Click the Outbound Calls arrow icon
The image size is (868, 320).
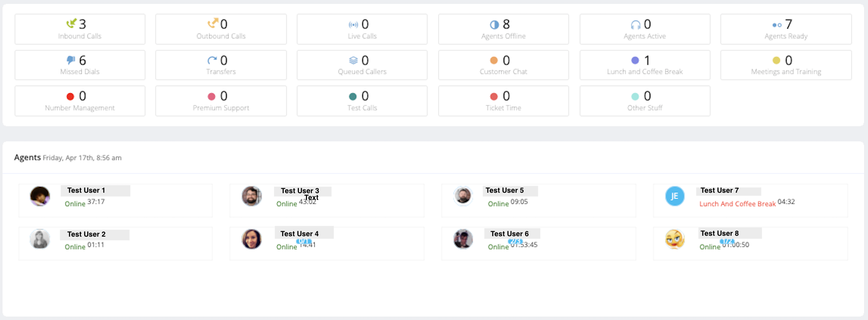[x=213, y=23]
